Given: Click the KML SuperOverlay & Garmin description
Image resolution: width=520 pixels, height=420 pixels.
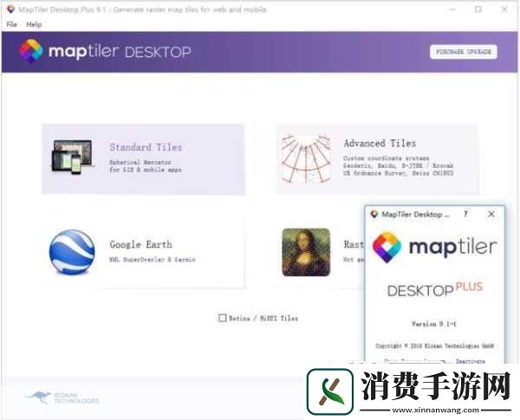Looking at the screenshot, I should [x=153, y=260].
